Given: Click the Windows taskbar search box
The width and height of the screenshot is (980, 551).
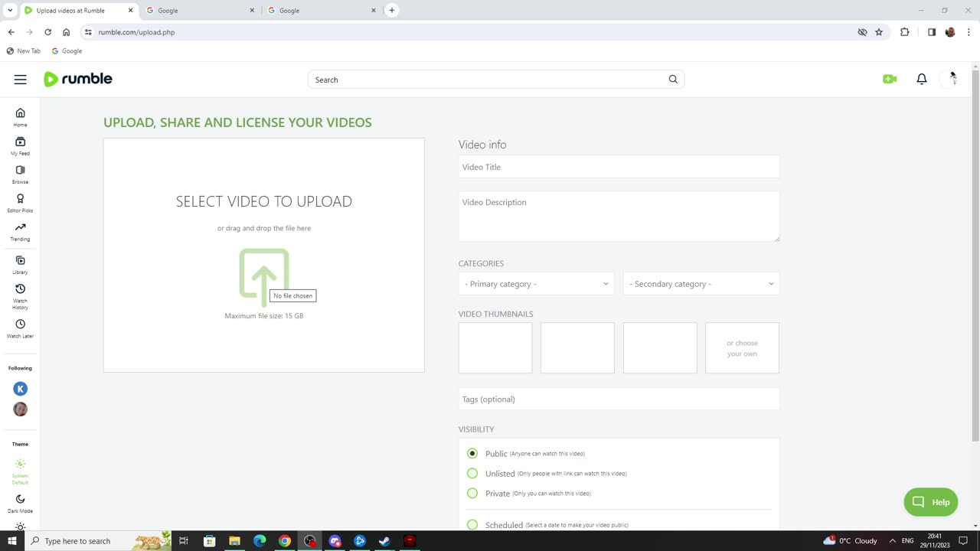Looking at the screenshot, I should [100, 541].
